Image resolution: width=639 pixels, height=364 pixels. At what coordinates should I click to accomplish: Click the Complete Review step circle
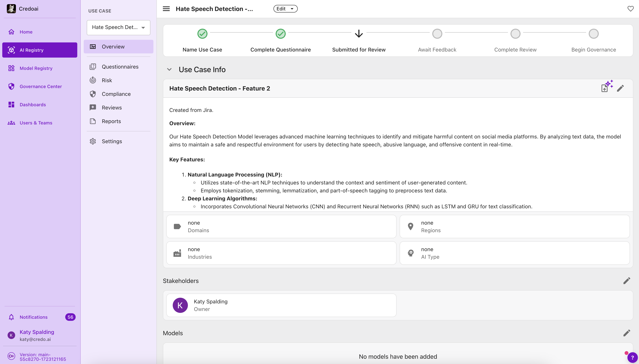pyautogui.click(x=515, y=34)
